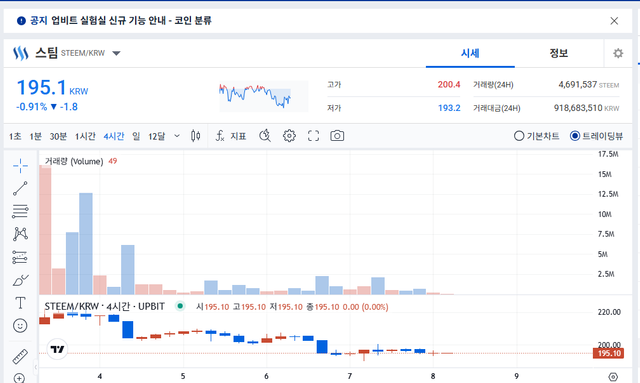Open the gear settings next to 정보 tab

pyautogui.click(x=618, y=53)
